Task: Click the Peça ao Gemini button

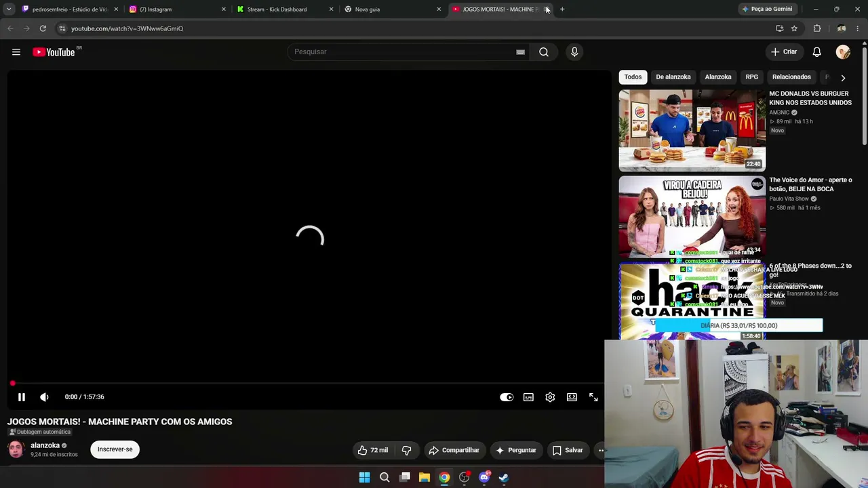Action: [x=768, y=9]
